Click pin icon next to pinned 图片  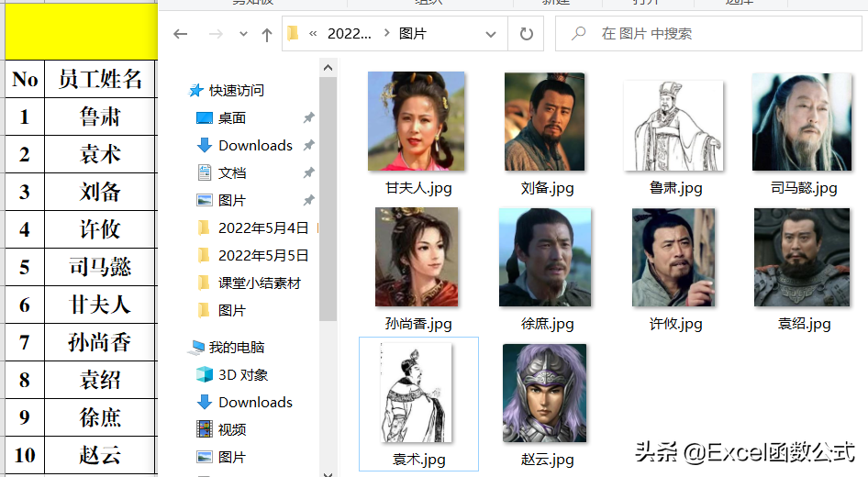(x=309, y=200)
